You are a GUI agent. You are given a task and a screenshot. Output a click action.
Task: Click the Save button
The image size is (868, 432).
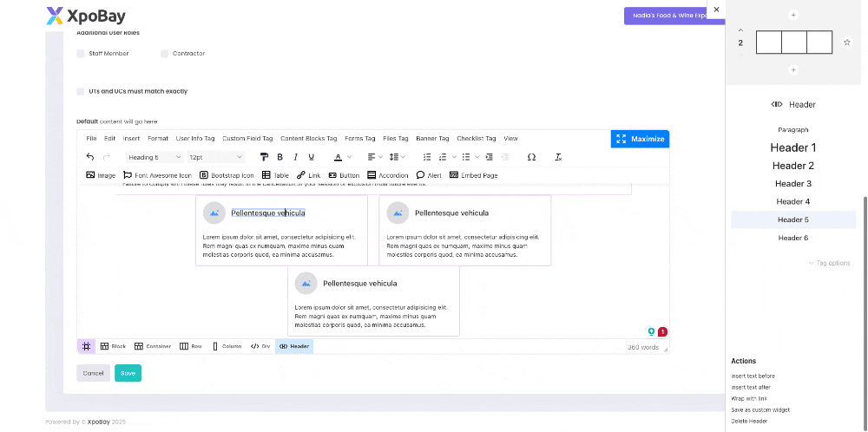click(x=128, y=373)
